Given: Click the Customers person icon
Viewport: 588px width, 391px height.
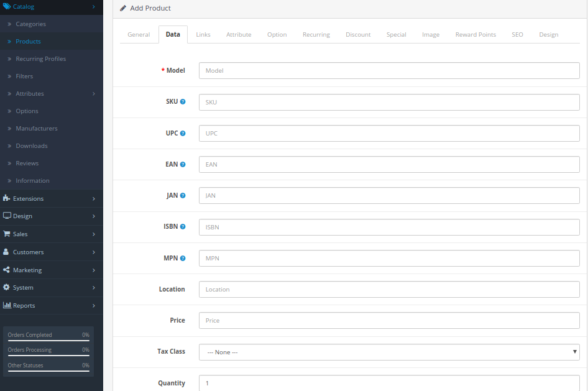Looking at the screenshot, I should 7,252.
